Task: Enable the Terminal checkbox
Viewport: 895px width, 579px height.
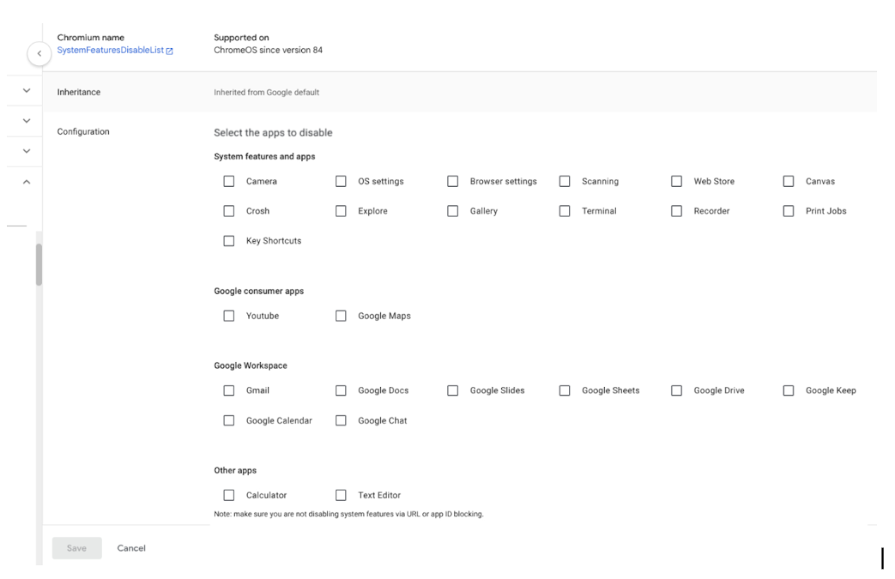Action: click(x=565, y=211)
